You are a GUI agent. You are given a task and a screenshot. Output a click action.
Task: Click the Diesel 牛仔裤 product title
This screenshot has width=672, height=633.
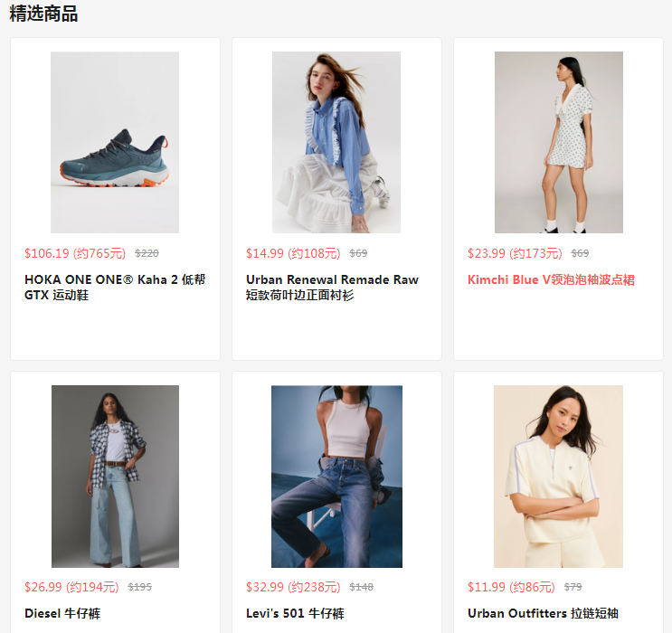click(x=62, y=613)
